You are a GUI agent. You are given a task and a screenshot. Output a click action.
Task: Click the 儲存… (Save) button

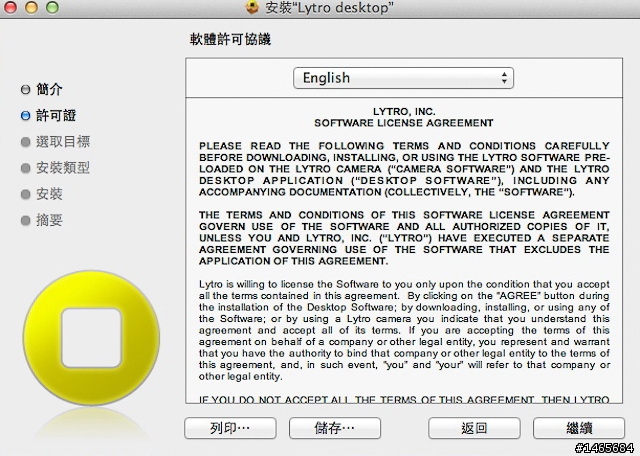pos(335,428)
